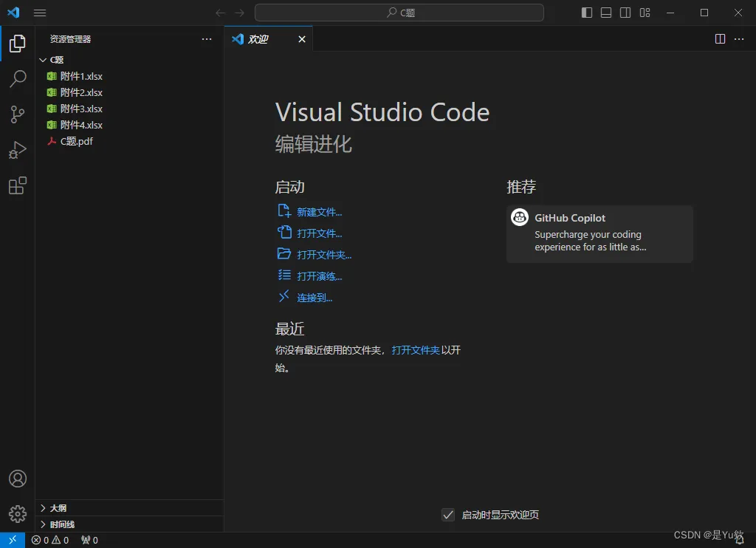Viewport: 756px width, 548px height.
Task: Click the Go Back arrow
Action: coord(220,13)
